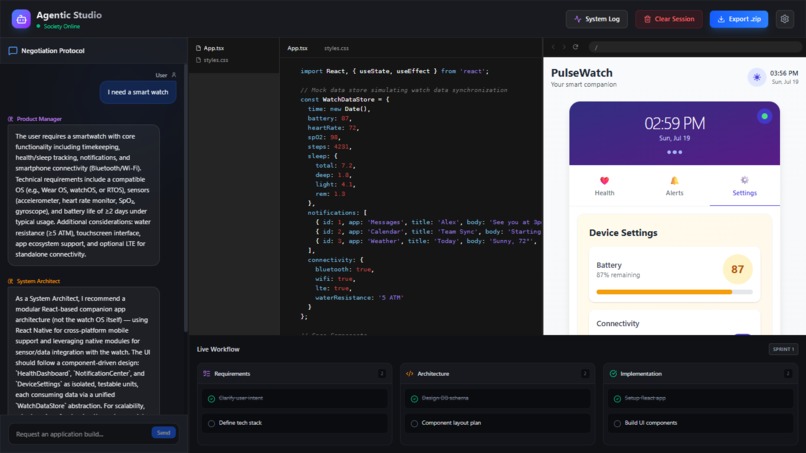
Task: Click the 'I need a smart watch' message
Action: point(138,92)
